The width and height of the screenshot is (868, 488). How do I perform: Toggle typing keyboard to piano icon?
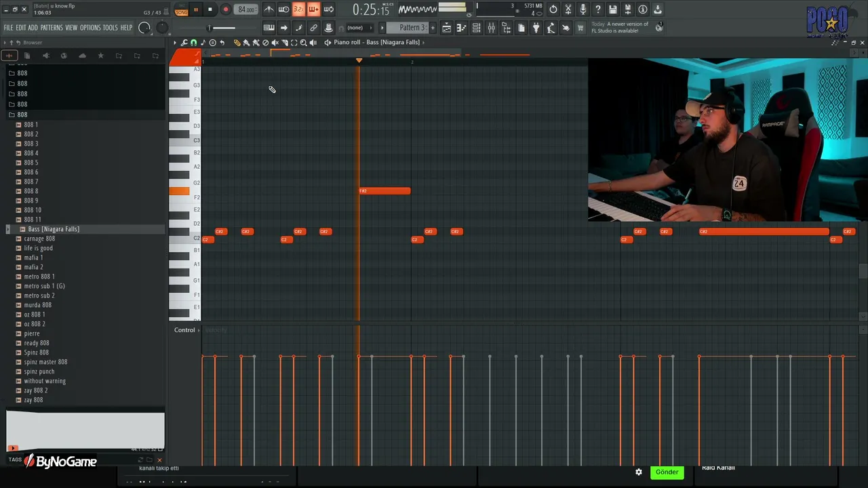pos(269,28)
